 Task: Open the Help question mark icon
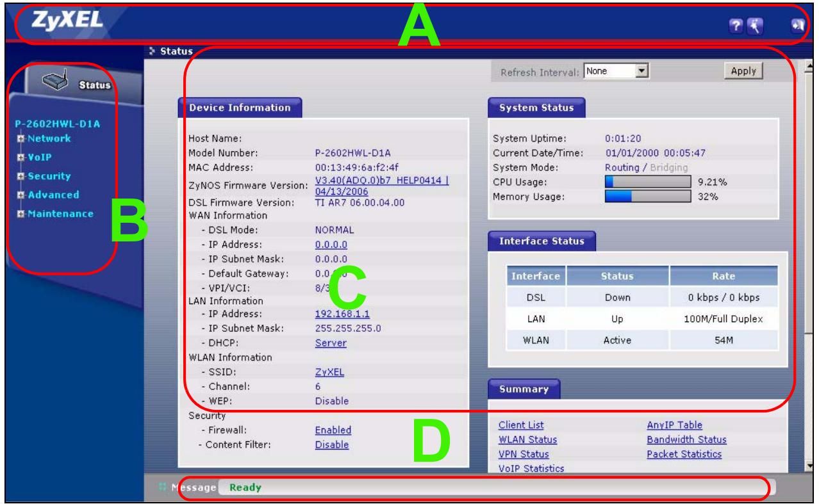click(736, 26)
